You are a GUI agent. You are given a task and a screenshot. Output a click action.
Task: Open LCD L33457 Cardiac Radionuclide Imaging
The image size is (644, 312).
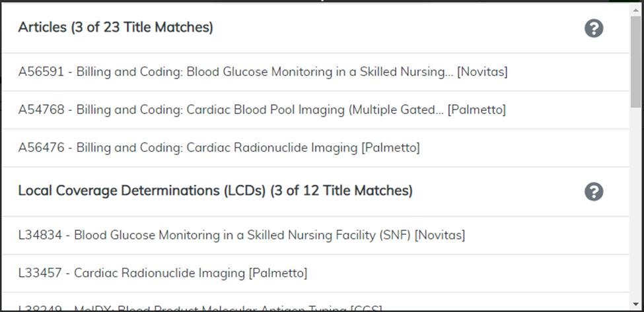(x=162, y=272)
